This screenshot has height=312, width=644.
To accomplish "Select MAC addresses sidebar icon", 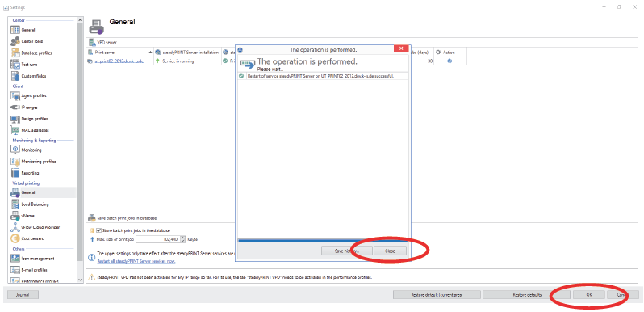I will pos(15,130).
